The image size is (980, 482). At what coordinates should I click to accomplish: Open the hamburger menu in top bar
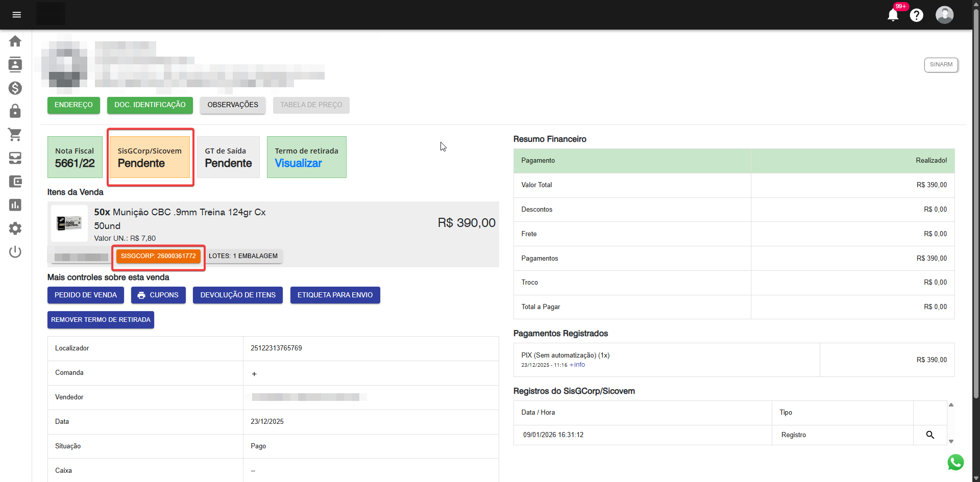click(x=16, y=15)
